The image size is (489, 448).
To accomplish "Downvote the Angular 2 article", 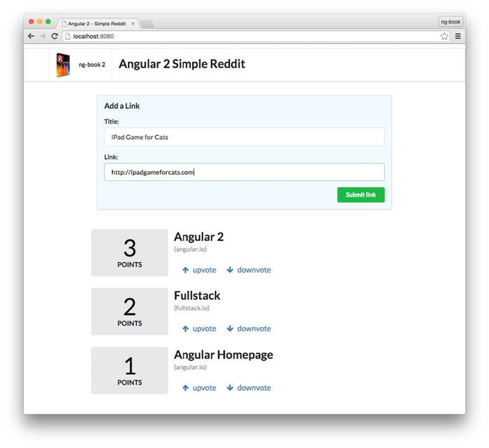I will coord(249,270).
